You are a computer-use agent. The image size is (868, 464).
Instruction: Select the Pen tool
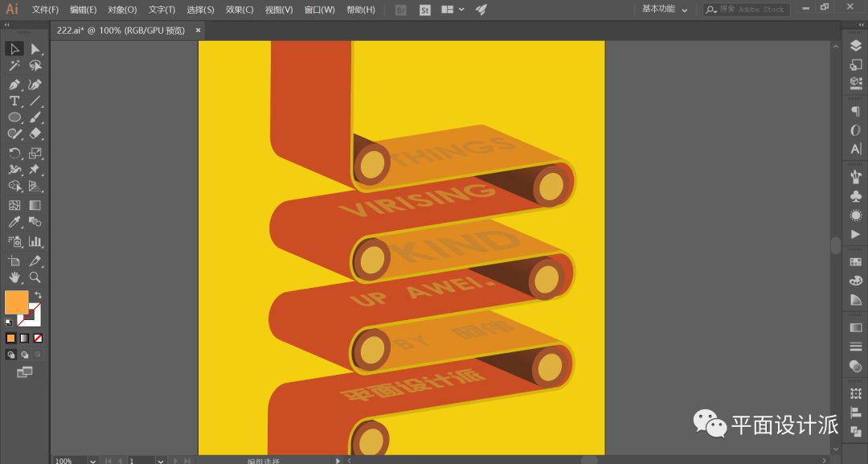(14, 84)
